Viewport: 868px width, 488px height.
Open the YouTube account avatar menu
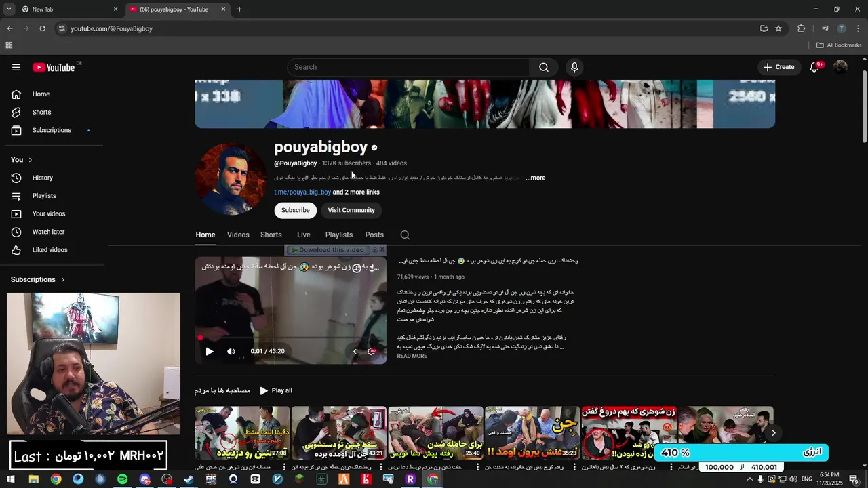pos(840,67)
